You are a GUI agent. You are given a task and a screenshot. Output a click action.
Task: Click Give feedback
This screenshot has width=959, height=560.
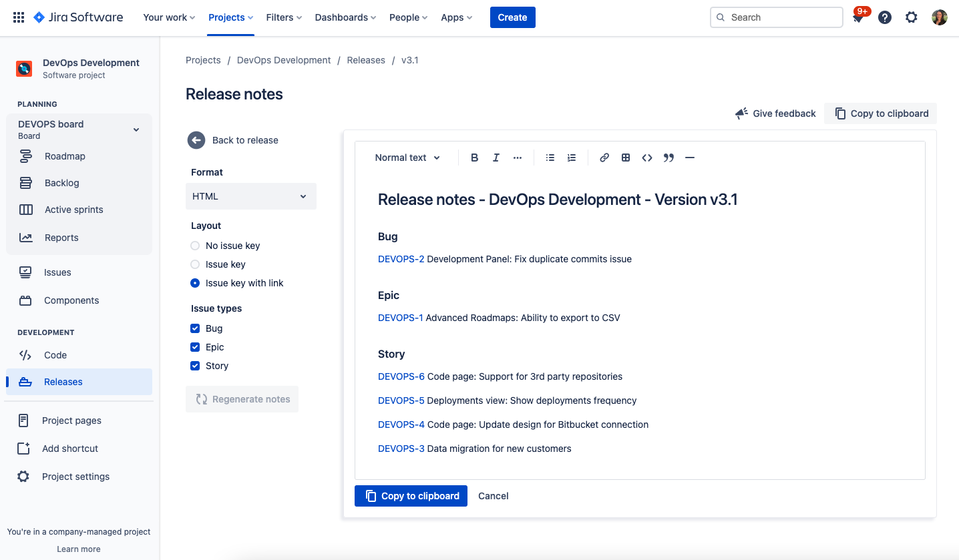(775, 113)
